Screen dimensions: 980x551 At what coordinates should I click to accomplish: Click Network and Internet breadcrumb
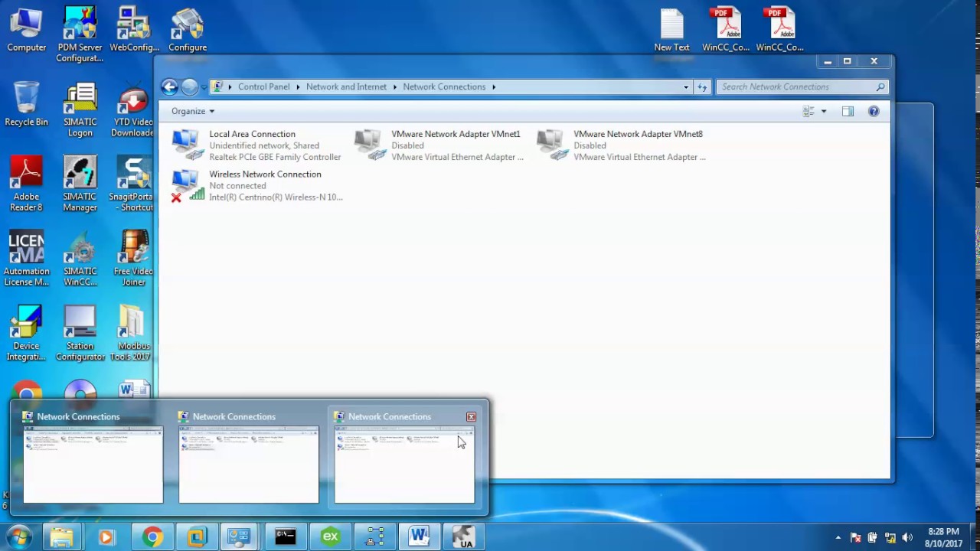coord(346,87)
